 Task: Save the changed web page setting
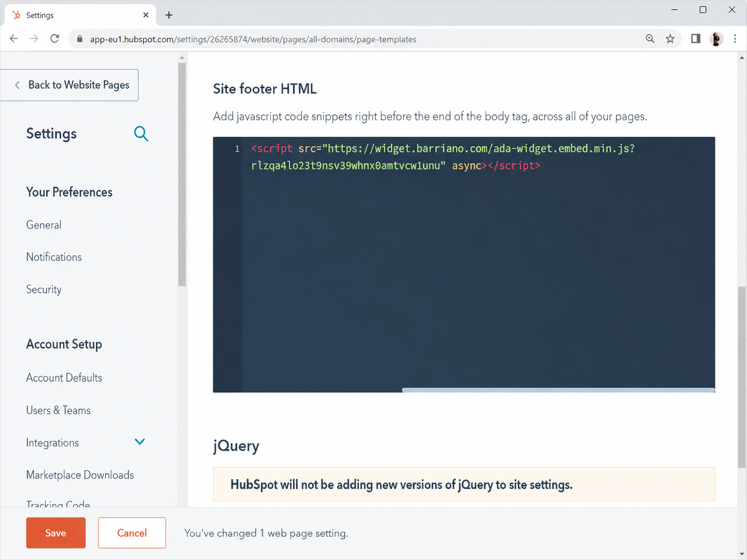56,533
